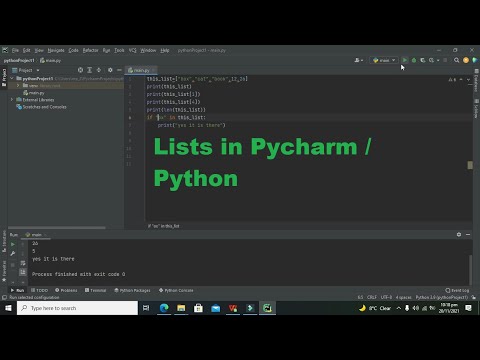Go to previous highlighted problem up arrow
Screen dimensions: 480x360
(x=461, y=80)
